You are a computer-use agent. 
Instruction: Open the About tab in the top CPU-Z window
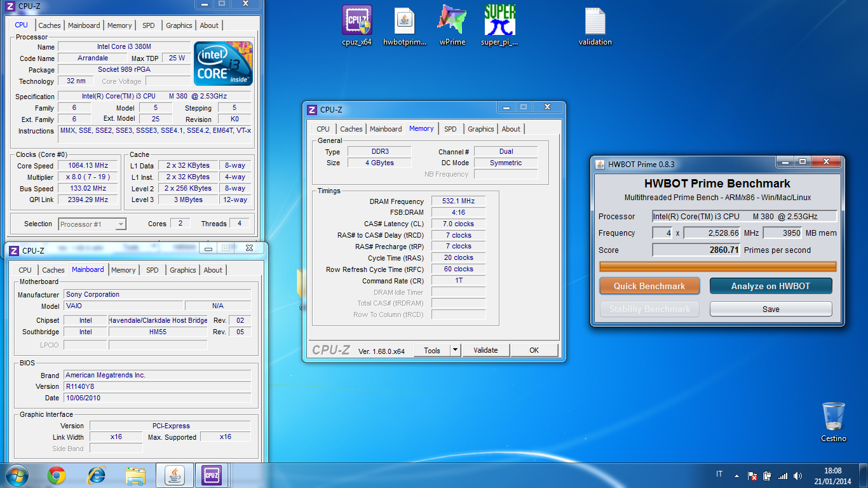[x=209, y=25]
